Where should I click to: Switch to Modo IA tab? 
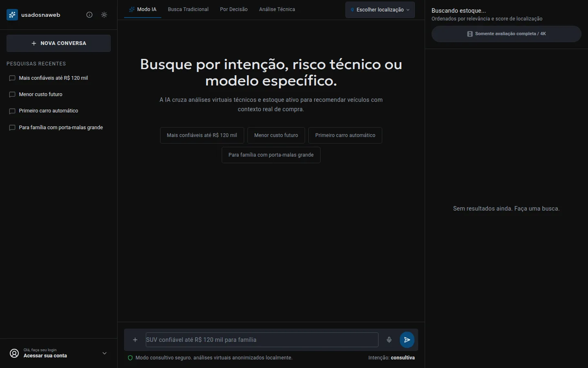click(143, 9)
